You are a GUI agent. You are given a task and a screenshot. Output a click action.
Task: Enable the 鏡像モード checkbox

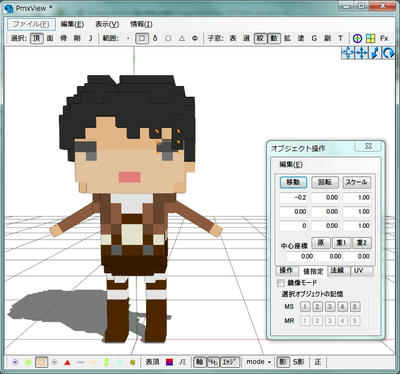click(281, 283)
